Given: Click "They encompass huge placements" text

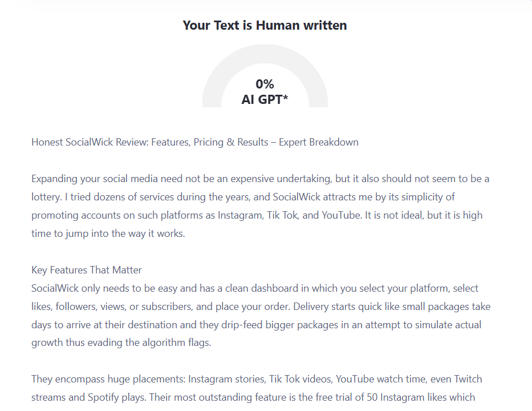Looking at the screenshot, I should coord(107,379).
